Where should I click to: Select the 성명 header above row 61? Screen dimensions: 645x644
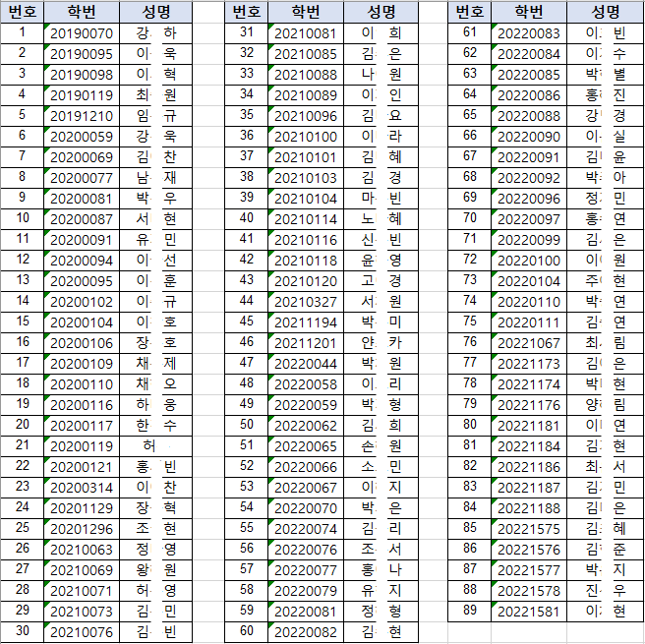click(606, 12)
